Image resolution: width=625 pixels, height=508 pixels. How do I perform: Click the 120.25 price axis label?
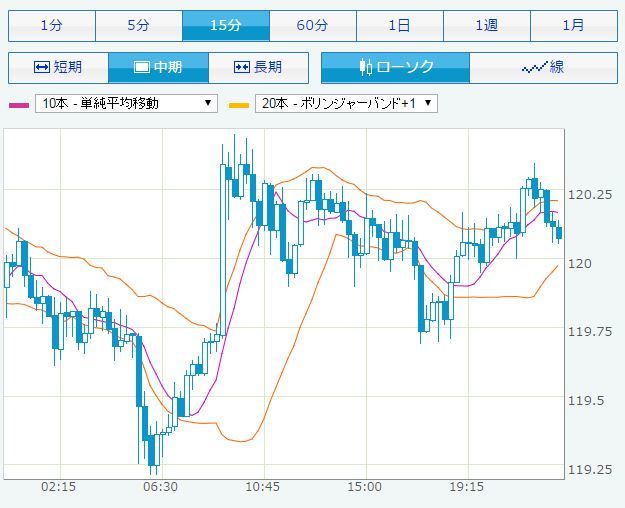tap(590, 195)
